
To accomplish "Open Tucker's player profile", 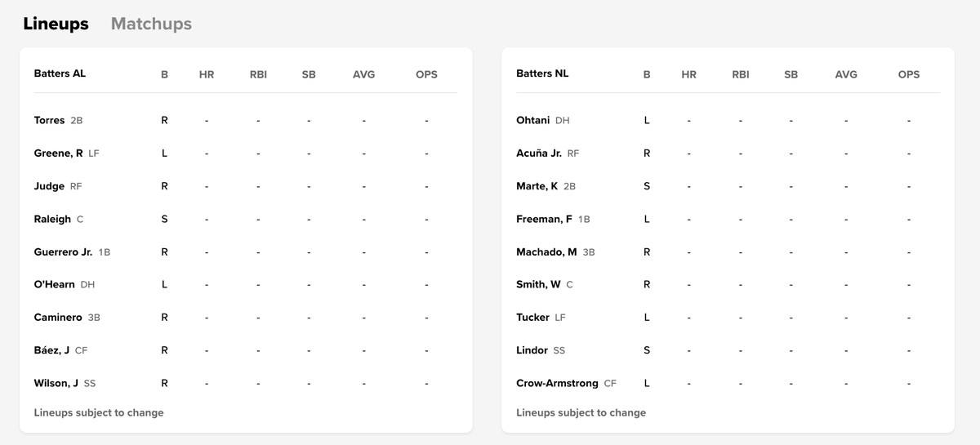I will point(532,317).
